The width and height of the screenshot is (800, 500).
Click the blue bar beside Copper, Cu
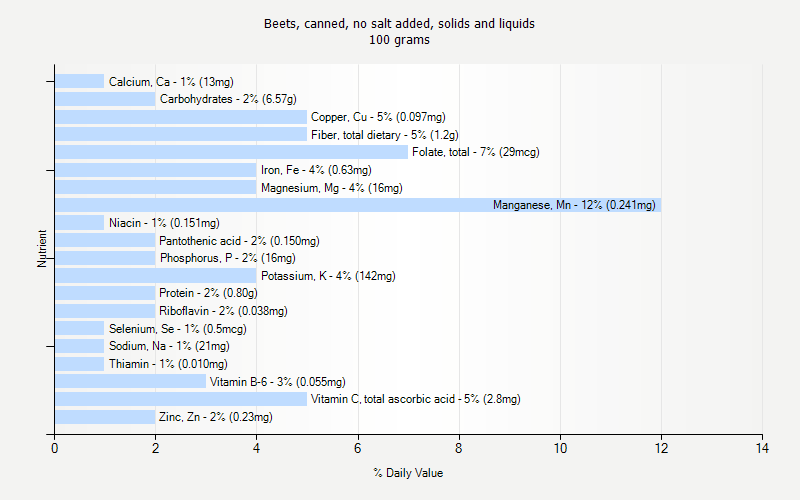(x=181, y=117)
